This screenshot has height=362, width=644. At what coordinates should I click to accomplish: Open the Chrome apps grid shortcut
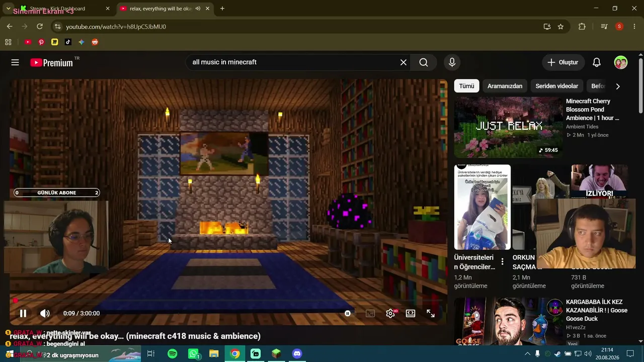pos(8,42)
